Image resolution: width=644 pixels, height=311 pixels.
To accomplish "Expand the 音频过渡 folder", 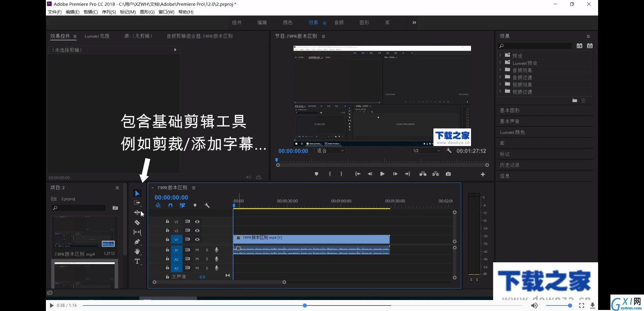I will [500, 76].
